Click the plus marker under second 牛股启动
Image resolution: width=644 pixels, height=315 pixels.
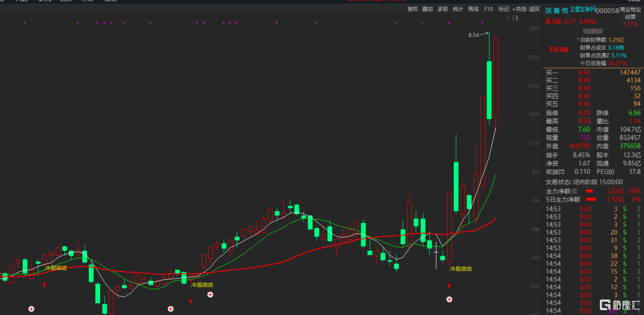[210, 294]
